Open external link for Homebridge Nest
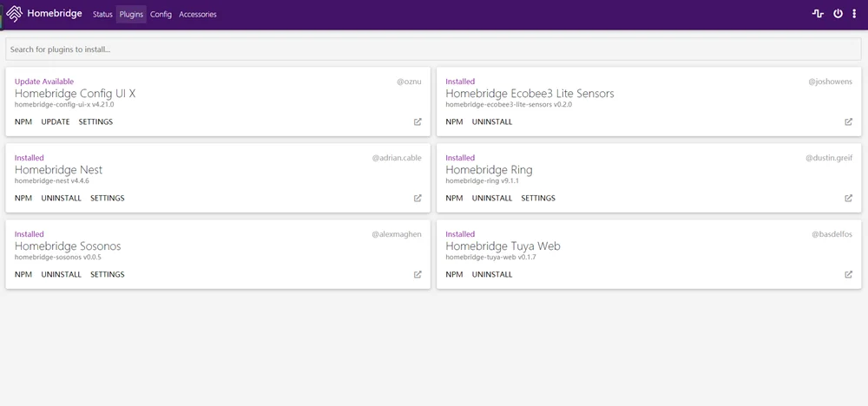The image size is (868, 406). click(418, 198)
